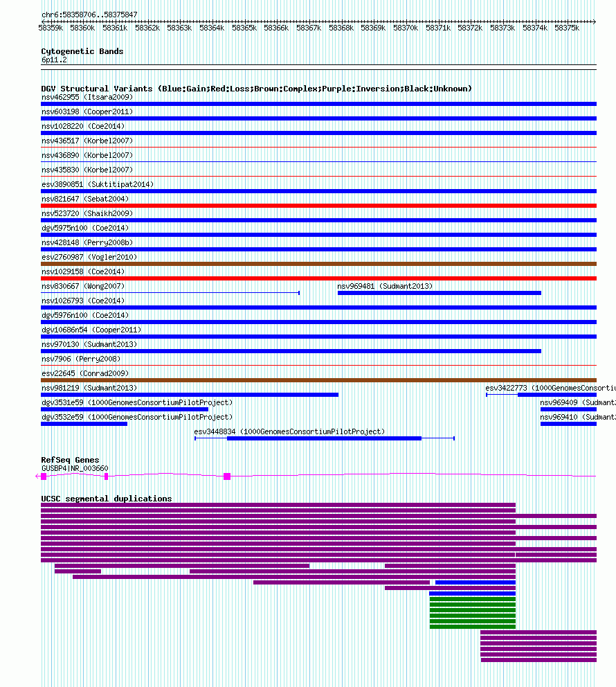Open variant nsv603198 (Cooper2011)
Screen dimensions: 616x687
pyautogui.click(x=87, y=111)
